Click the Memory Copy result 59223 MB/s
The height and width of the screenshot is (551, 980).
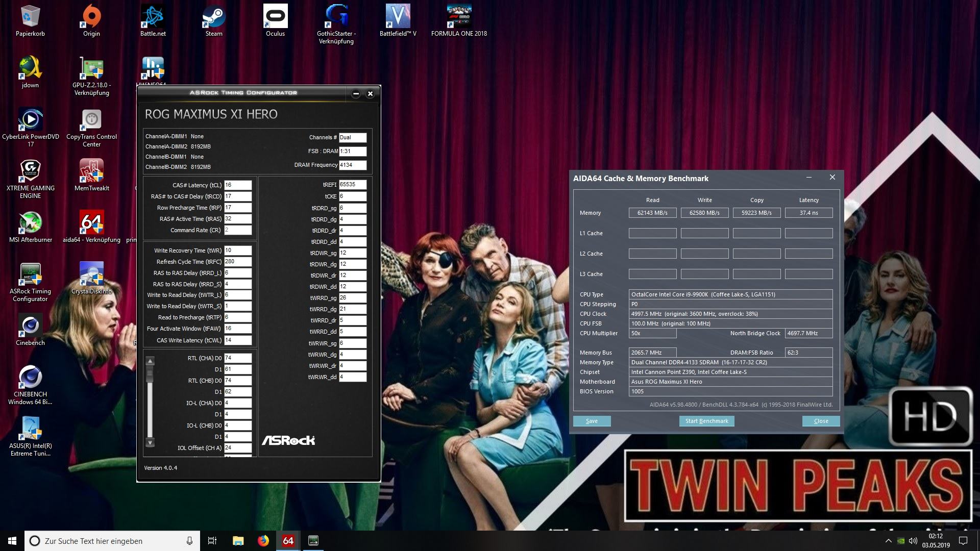tap(756, 213)
